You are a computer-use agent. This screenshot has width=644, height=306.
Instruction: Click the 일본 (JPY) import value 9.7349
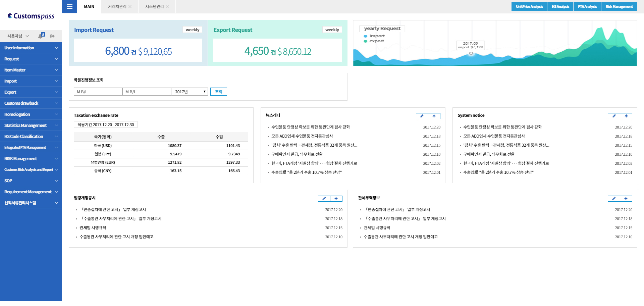234,154
